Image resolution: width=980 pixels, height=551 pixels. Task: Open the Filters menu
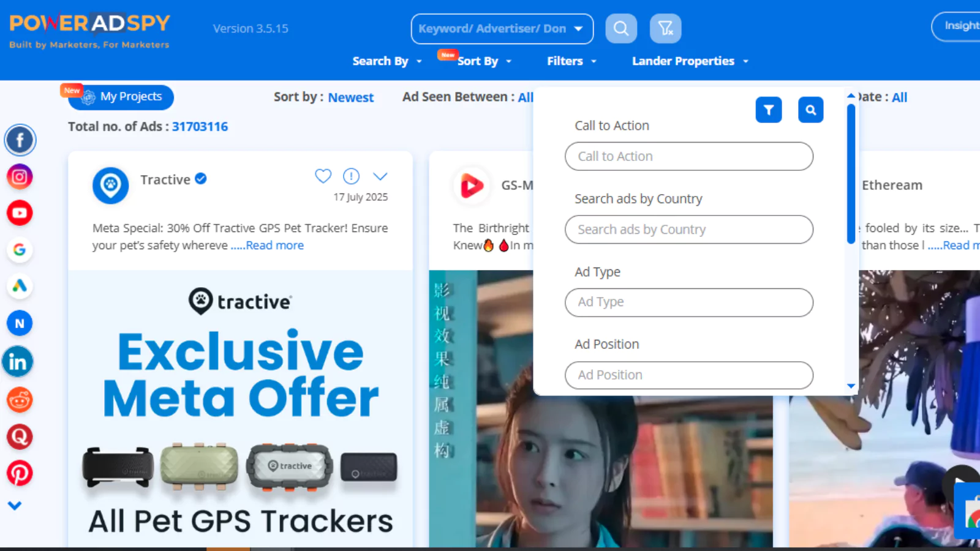click(571, 61)
